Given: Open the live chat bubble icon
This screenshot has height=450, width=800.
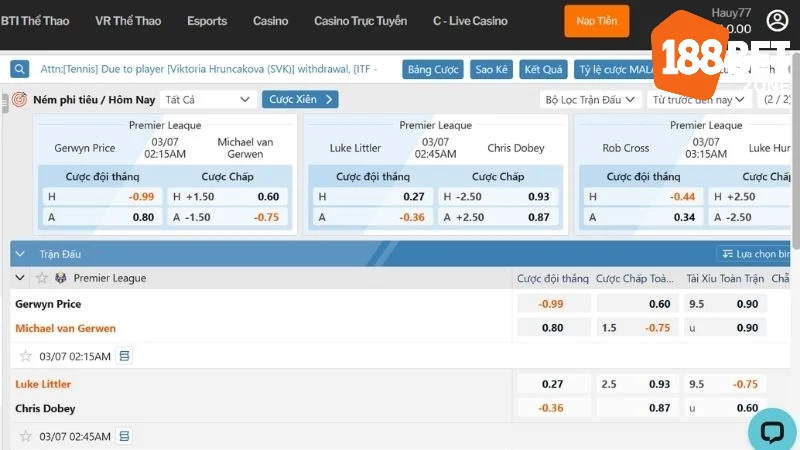Looking at the screenshot, I should [x=772, y=432].
